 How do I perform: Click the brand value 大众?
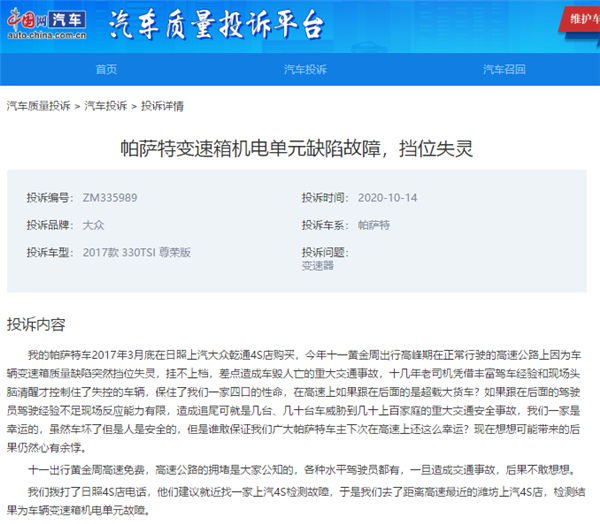point(93,225)
